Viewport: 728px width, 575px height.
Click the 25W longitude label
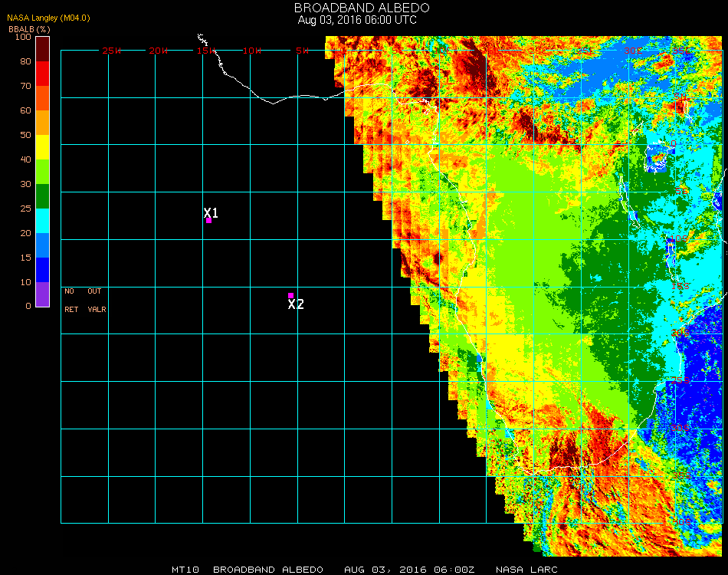pos(112,51)
